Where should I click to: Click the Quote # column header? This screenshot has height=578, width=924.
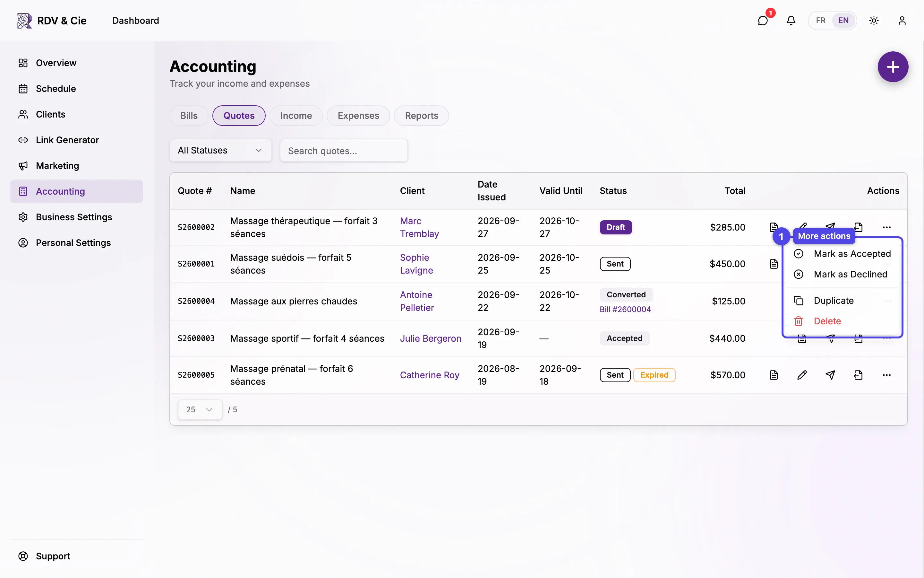(194, 191)
